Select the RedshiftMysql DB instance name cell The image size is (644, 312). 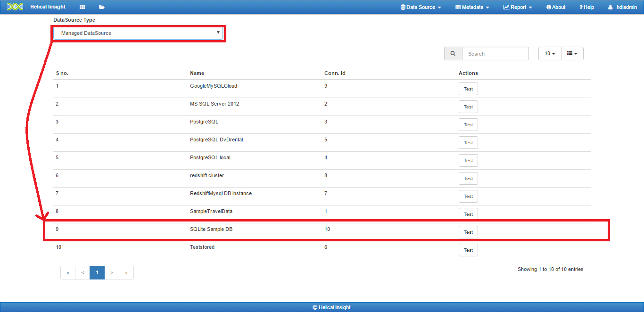tap(221, 193)
